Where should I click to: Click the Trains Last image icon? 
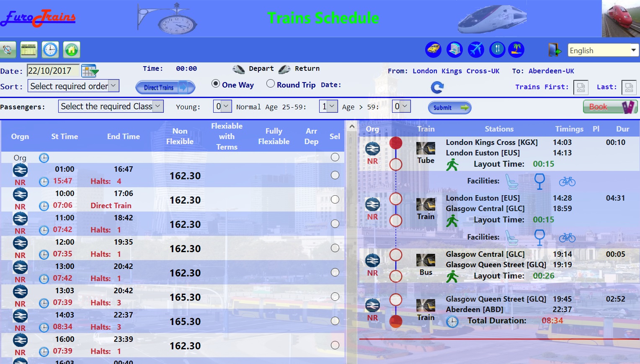pyautogui.click(x=629, y=87)
